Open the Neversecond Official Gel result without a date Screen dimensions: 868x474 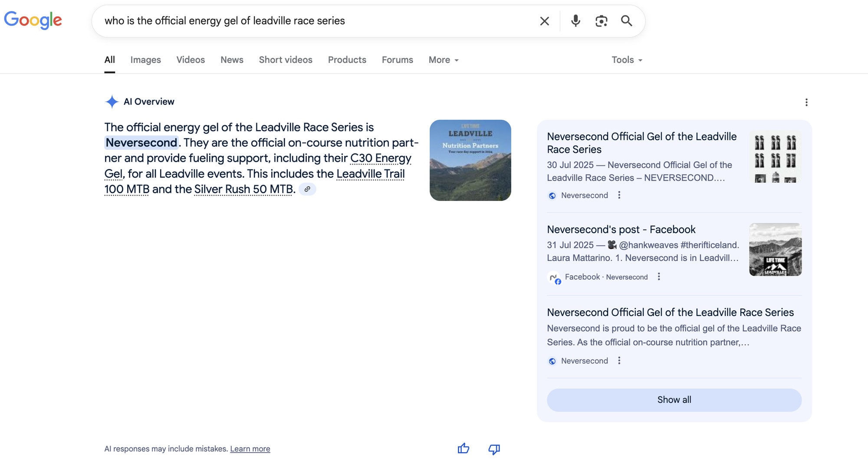(x=670, y=313)
